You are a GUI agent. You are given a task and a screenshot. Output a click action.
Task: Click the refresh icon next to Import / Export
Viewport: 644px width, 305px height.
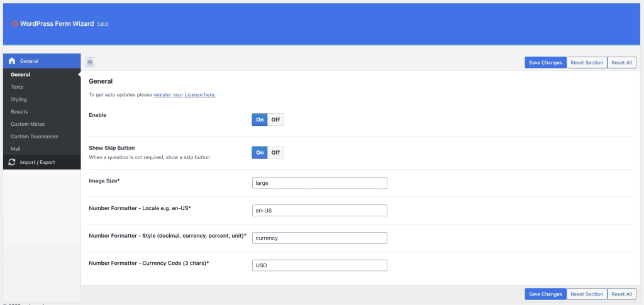12,162
